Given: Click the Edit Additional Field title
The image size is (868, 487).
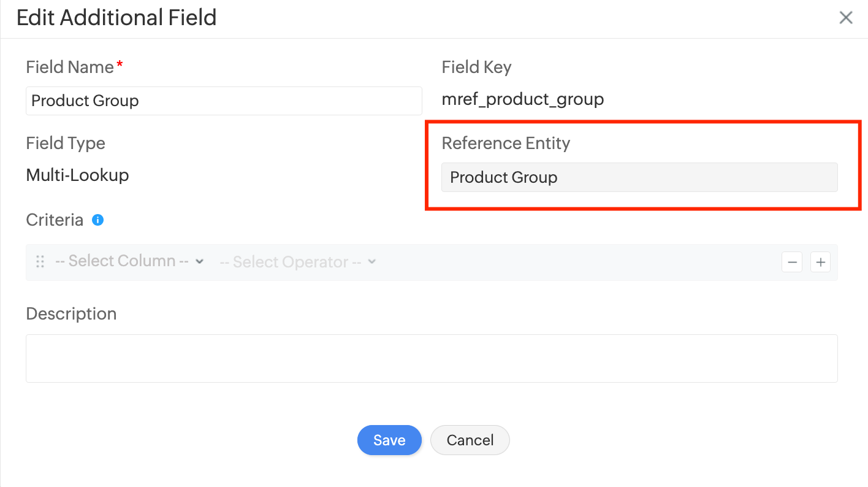Looking at the screenshot, I should tap(116, 18).
